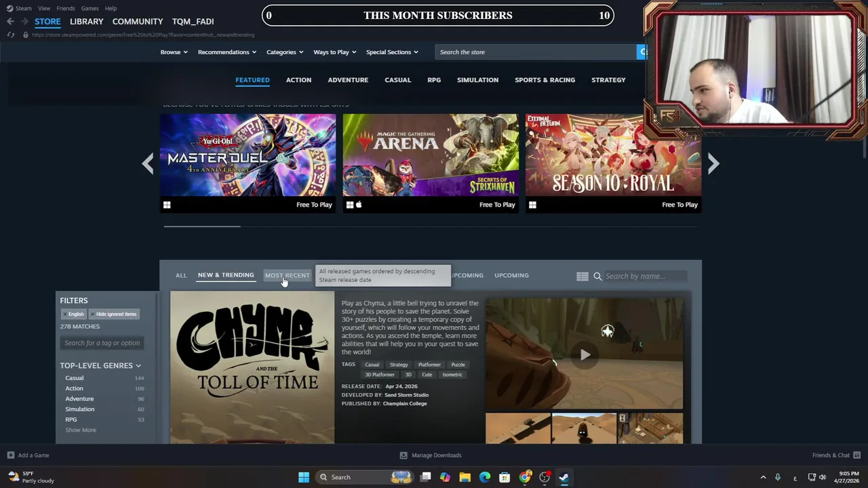Go forward using the Steam forward arrow
This screenshot has width=868, height=488.
coord(24,22)
